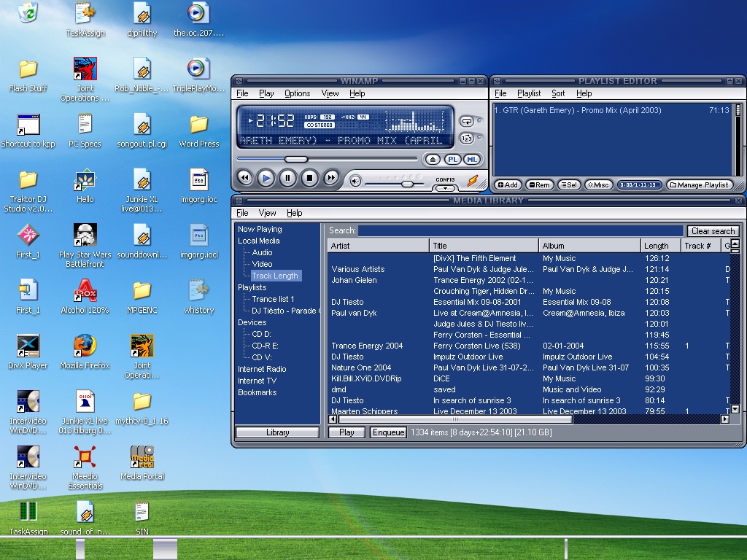747x560 pixels.
Task: Mute audio using the speaker icon
Action: coord(355,181)
